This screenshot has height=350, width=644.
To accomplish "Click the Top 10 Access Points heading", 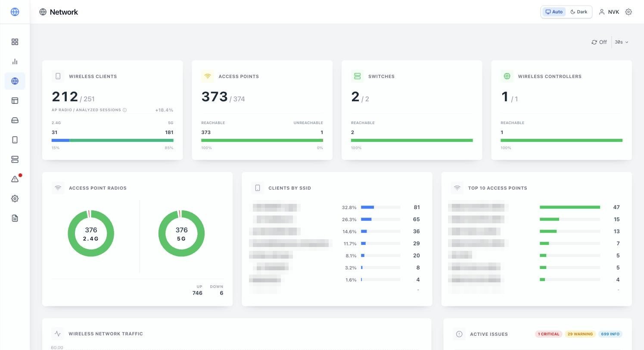I will [x=498, y=188].
